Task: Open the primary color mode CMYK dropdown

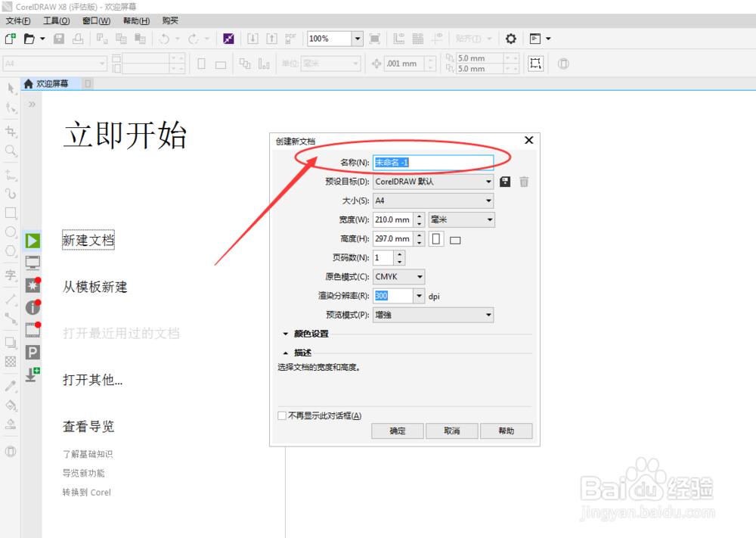Action: 398,276
